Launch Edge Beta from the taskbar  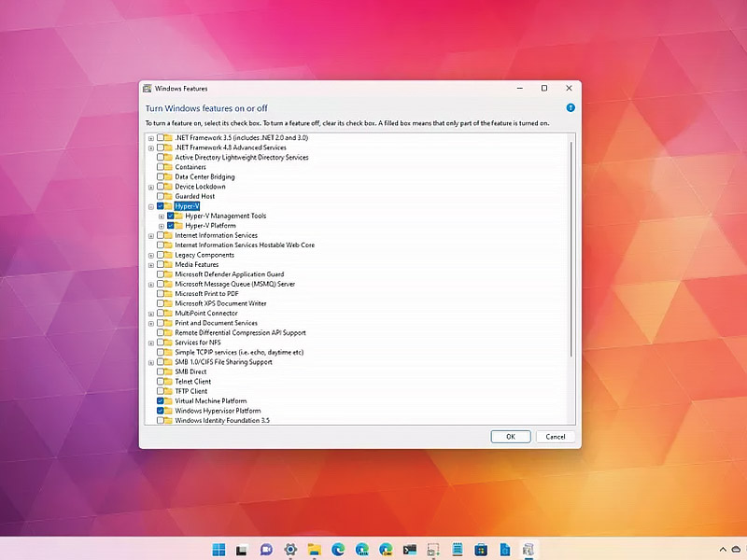(x=361, y=550)
